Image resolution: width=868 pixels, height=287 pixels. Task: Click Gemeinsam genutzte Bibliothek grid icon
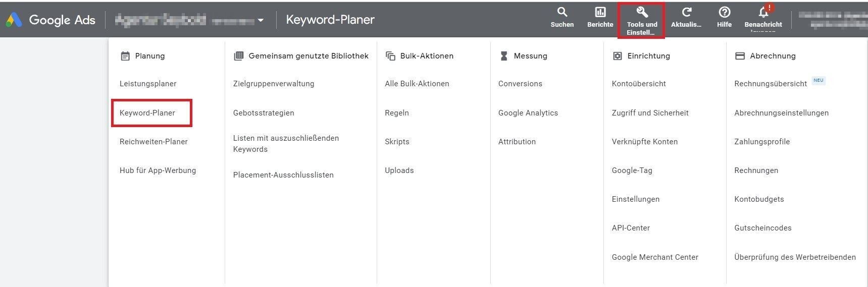coord(239,56)
